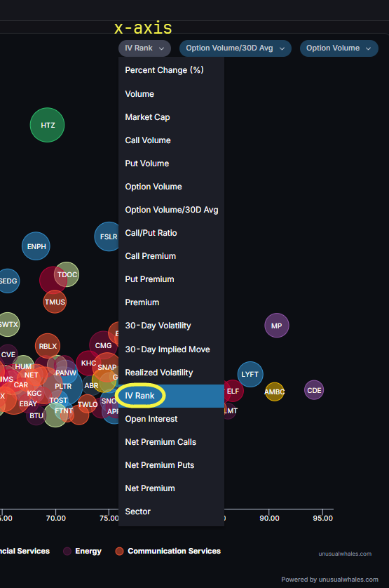
Task: Click the HTZ bubble
Action: pos(47,125)
